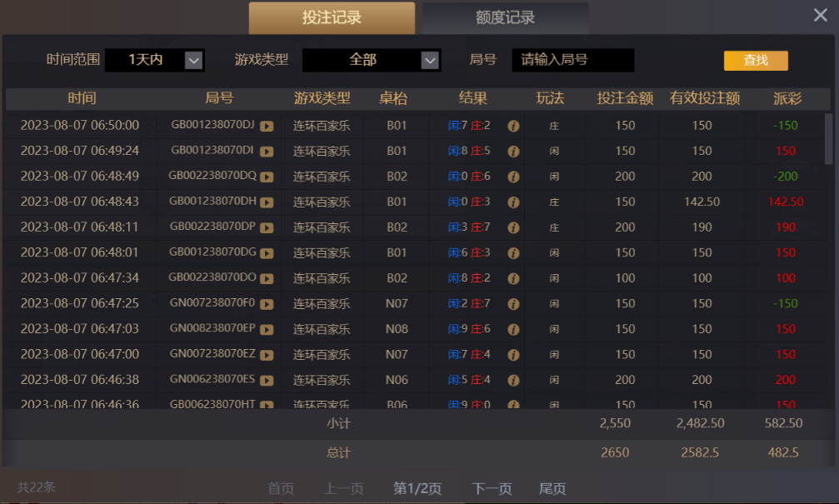839x504 pixels.
Task: Click the 查找 search button
Action: pyautogui.click(x=756, y=61)
